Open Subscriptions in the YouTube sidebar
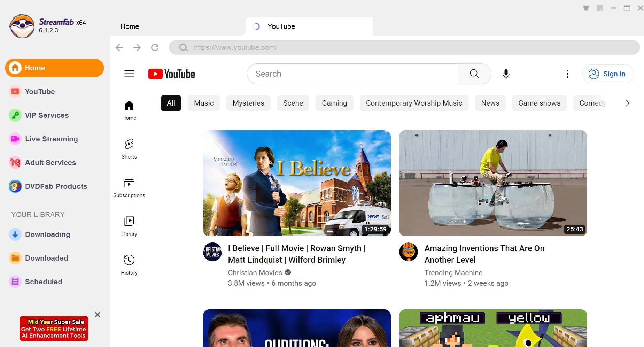644x347 pixels. tap(129, 187)
